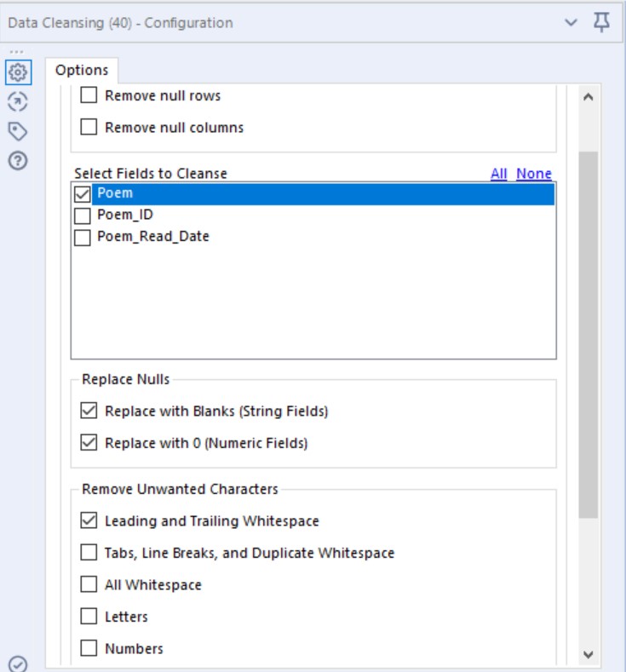Click the All link to select fields
Viewport: 626px width, 672px height.
(498, 174)
